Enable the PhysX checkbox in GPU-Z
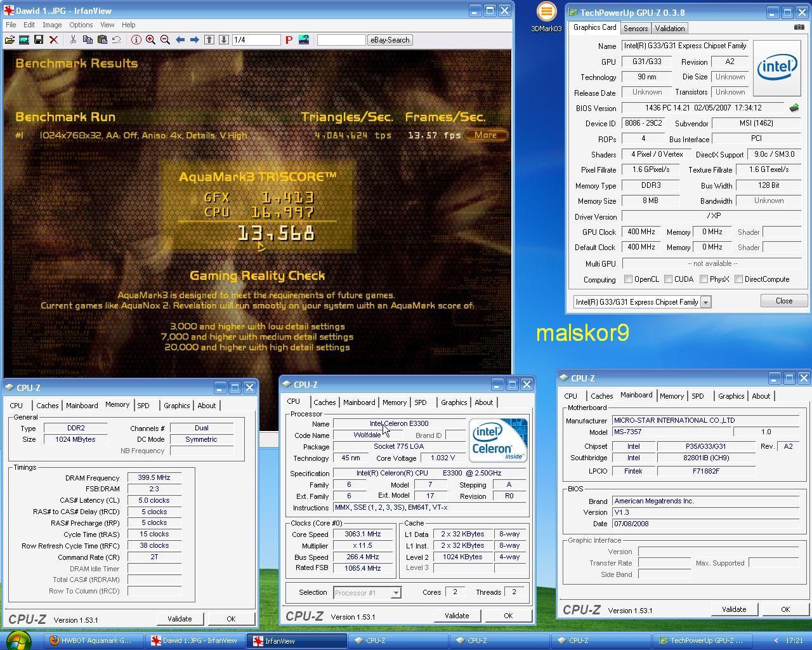This screenshot has width=812, height=650. click(x=704, y=279)
